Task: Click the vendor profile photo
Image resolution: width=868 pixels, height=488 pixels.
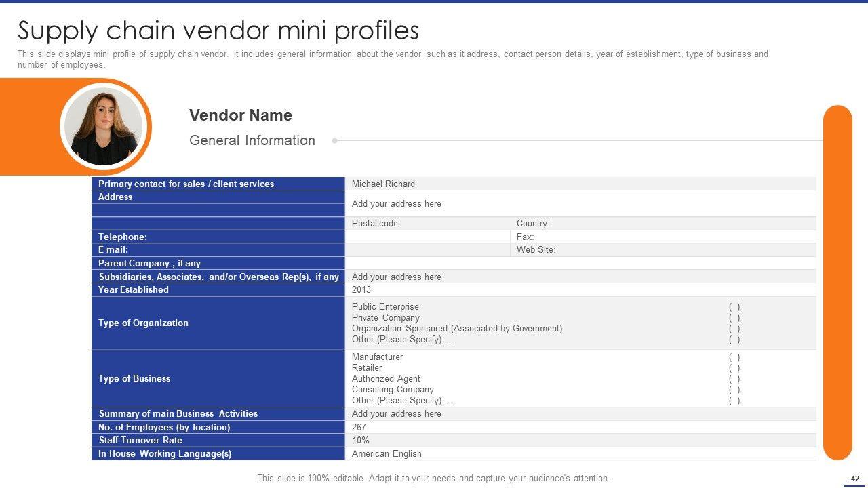Action: click(105, 127)
